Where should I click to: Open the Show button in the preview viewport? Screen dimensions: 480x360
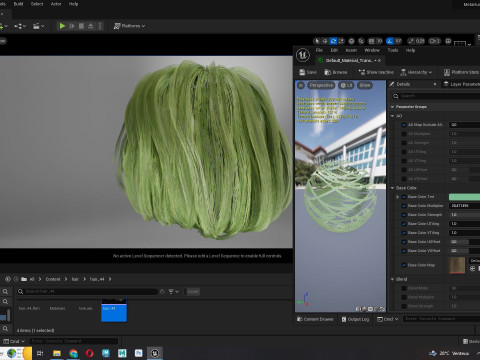coord(365,85)
